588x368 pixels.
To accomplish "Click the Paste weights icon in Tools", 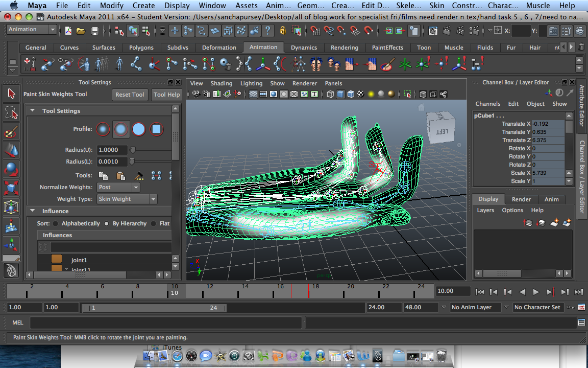I will (x=120, y=175).
